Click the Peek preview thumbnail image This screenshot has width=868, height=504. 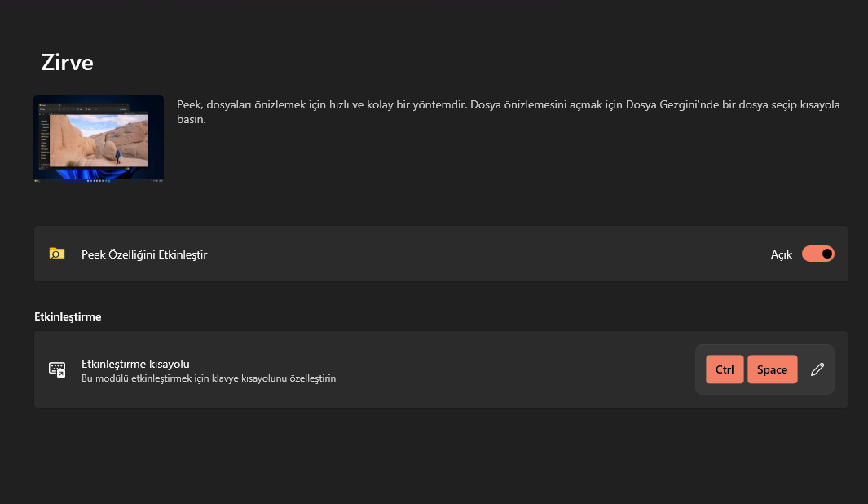[x=98, y=138]
